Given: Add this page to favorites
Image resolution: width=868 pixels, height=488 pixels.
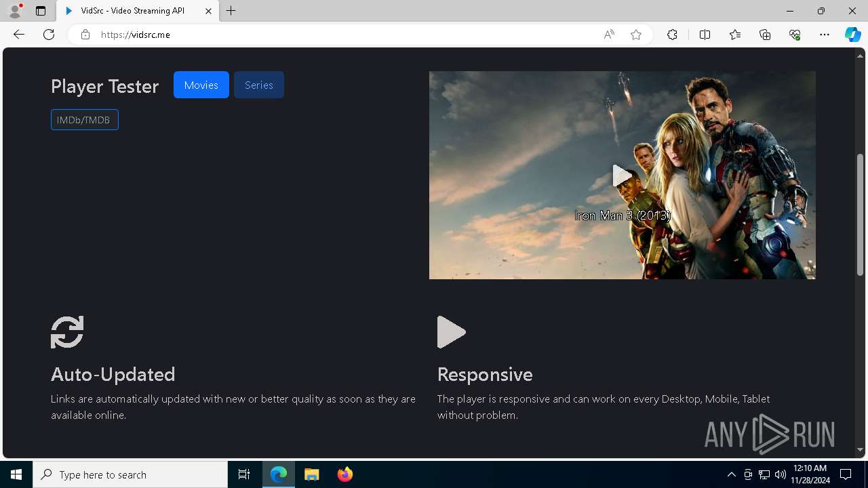Looking at the screenshot, I should coord(636,35).
